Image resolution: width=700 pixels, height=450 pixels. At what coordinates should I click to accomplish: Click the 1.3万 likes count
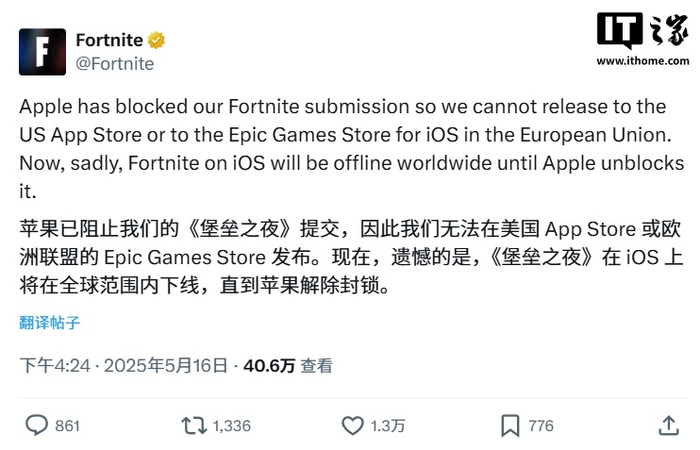click(388, 426)
